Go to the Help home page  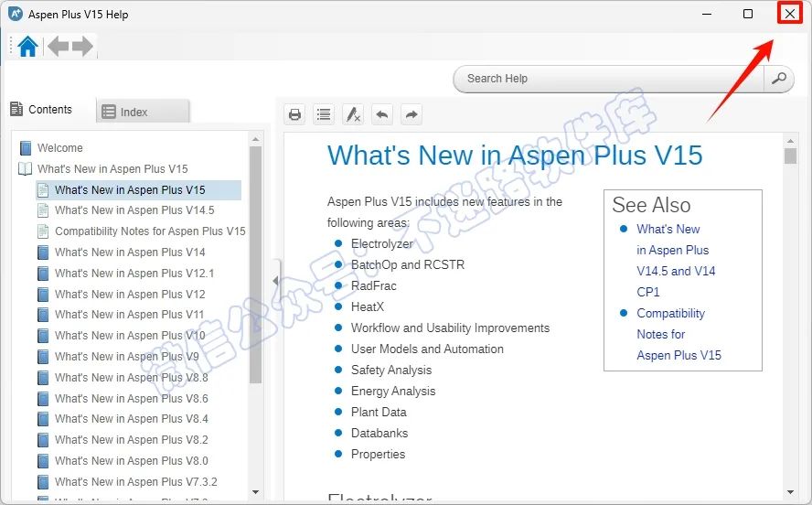coord(28,47)
